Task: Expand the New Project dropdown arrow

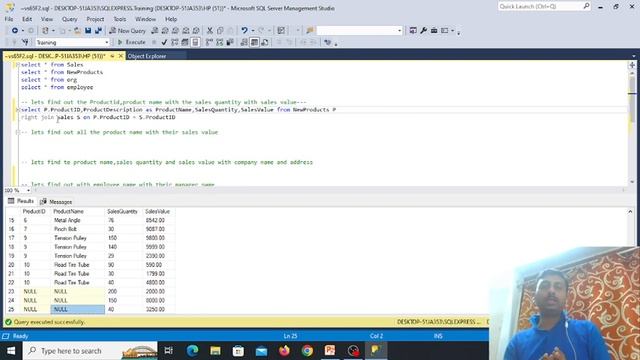Action: coord(54,31)
